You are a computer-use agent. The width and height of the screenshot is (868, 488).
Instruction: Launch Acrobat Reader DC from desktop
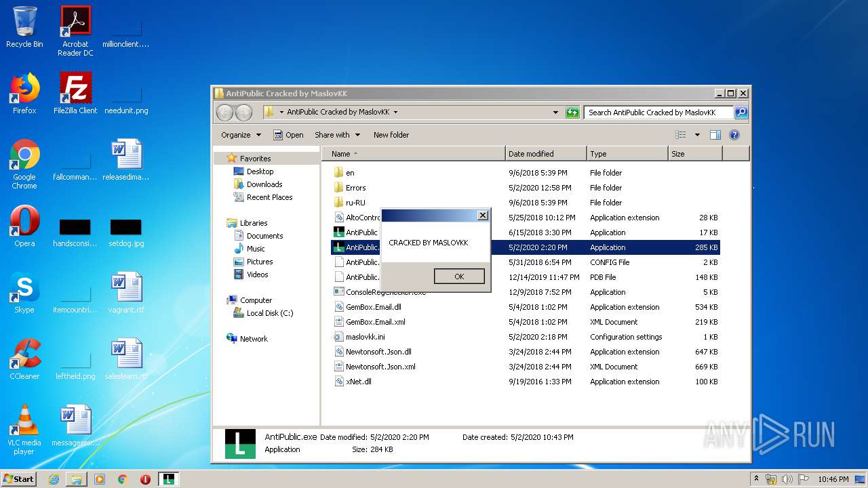pyautogui.click(x=75, y=31)
